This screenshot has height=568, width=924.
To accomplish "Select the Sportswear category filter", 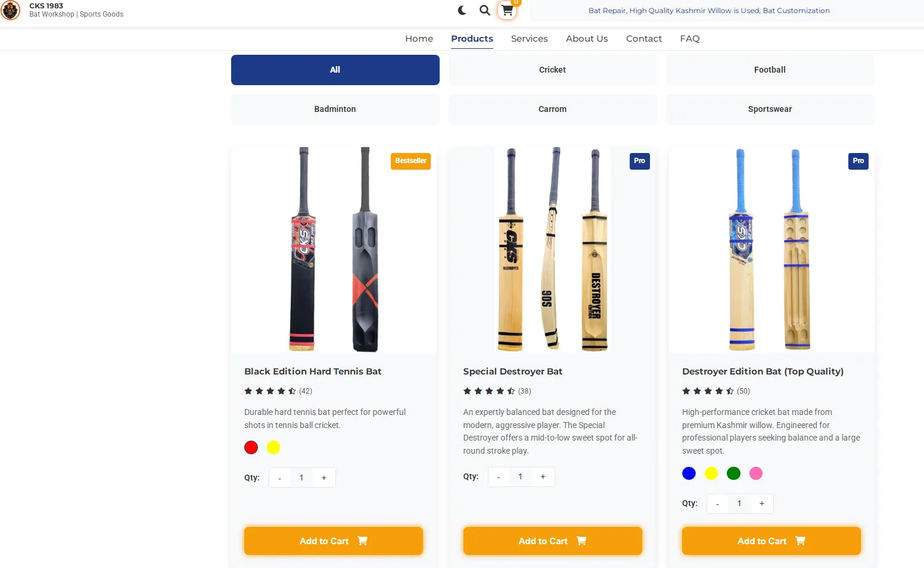I will click(x=770, y=109).
